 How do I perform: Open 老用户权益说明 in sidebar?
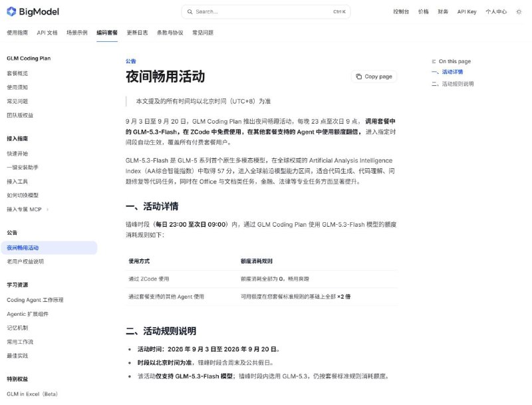(x=25, y=261)
